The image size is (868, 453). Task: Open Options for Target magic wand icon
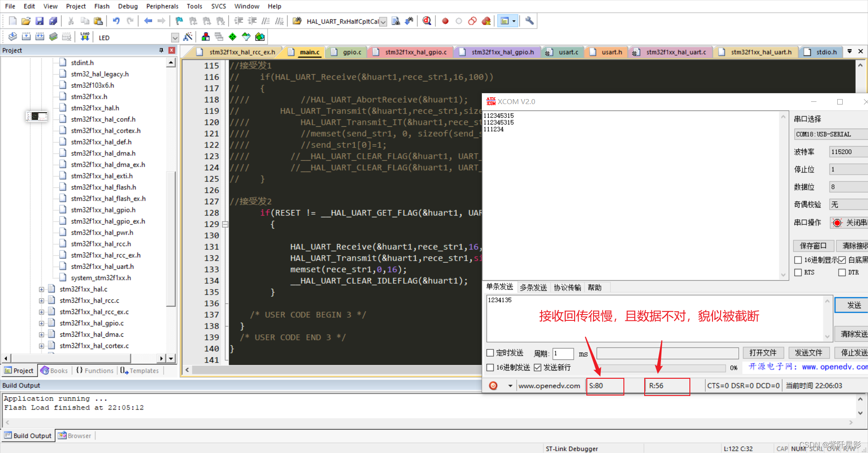[188, 37]
